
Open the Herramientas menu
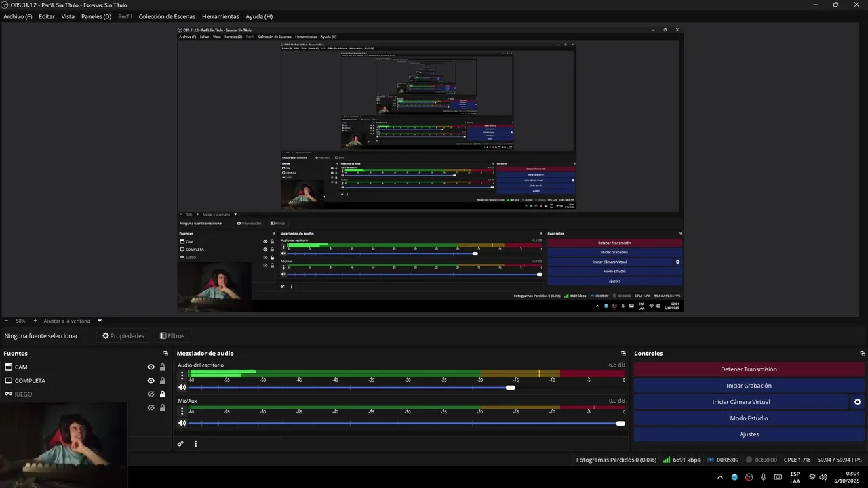click(220, 16)
